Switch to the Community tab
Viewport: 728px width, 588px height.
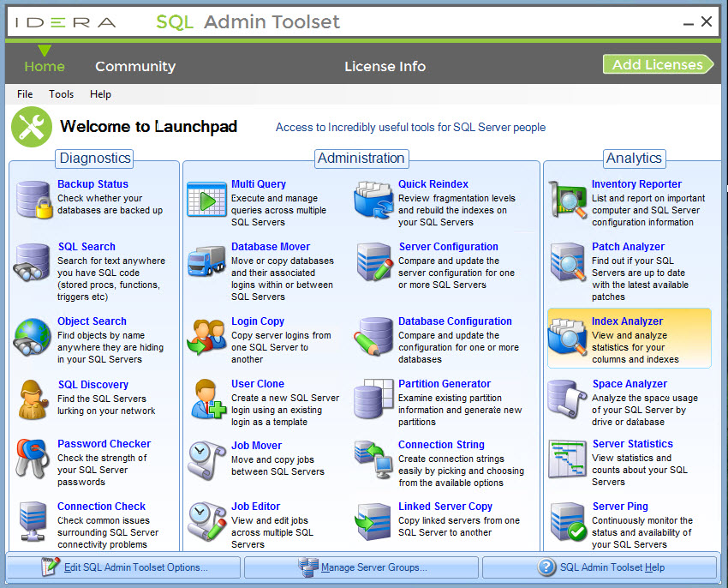coord(135,66)
